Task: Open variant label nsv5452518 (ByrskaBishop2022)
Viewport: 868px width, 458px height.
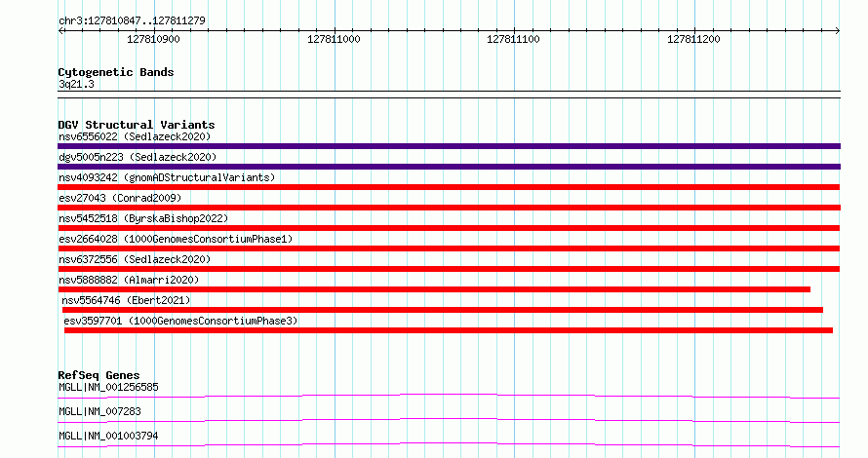Action: click(x=143, y=218)
